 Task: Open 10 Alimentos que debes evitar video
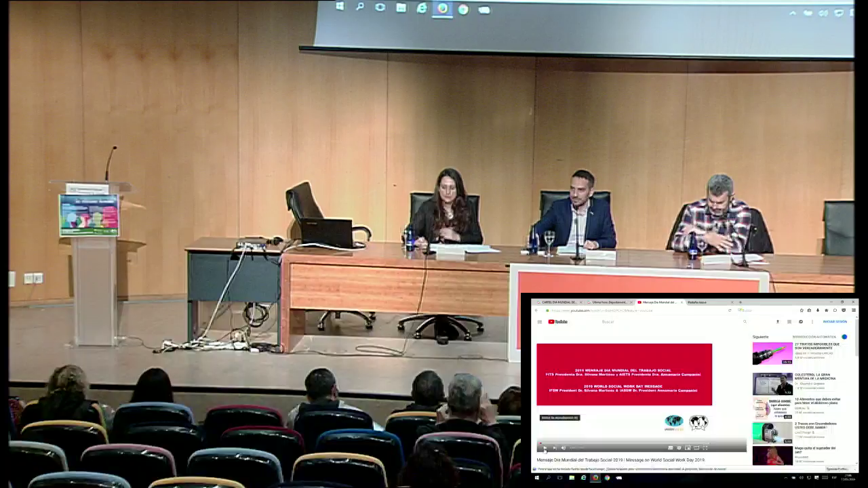[817, 401]
